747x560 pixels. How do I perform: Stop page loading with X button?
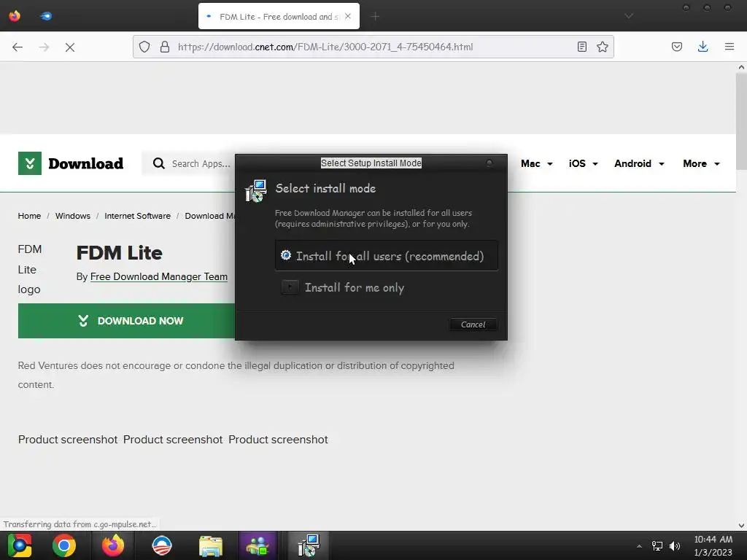[x=70, y=47]
